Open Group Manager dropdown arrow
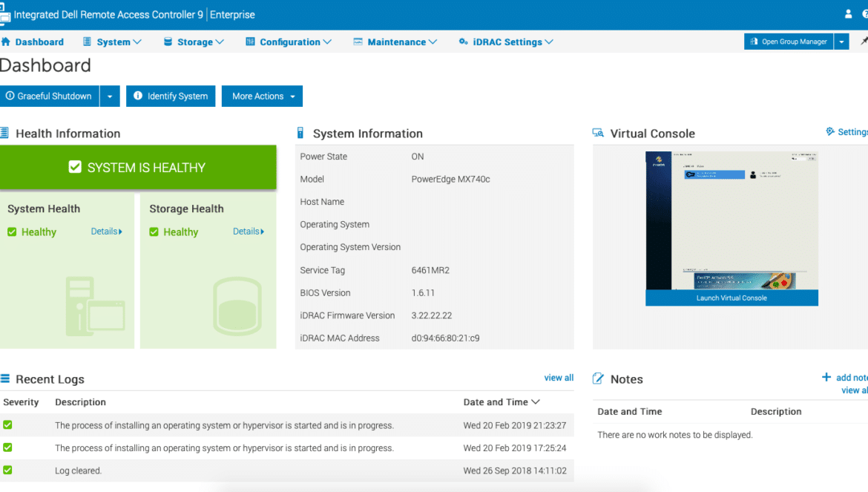This screenshot has width=868, height=492. tap(841, 42)
